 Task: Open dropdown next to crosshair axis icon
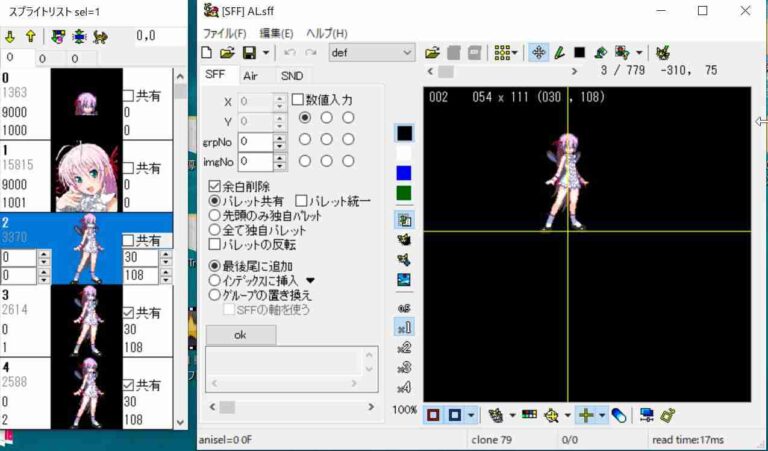coord(602,415)
